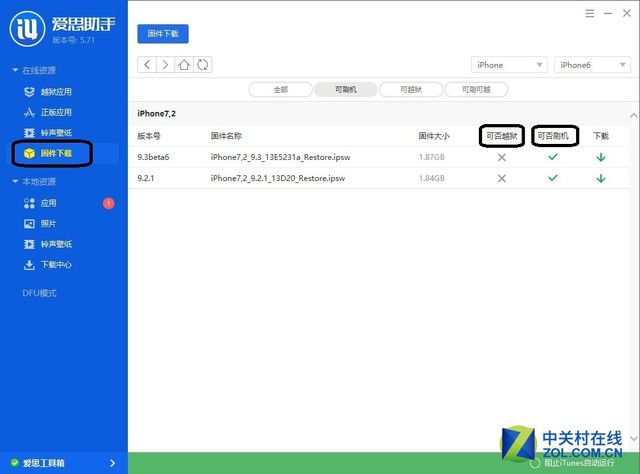Click the 1.84GB size cell

click(431, 178)
